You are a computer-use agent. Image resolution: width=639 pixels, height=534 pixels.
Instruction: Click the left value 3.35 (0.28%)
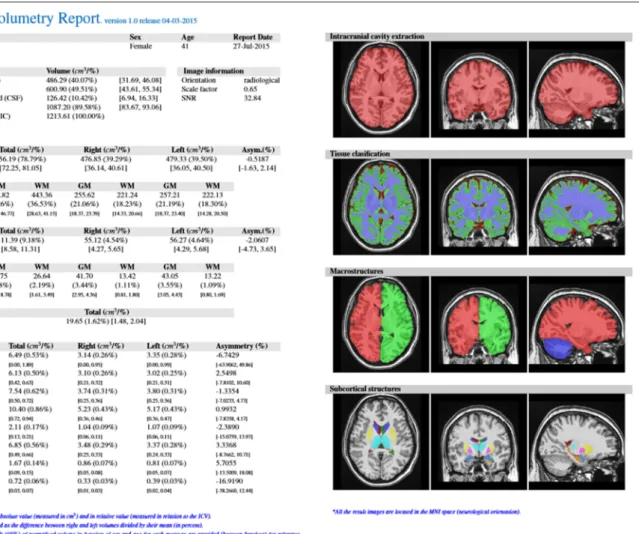[166, 355]
